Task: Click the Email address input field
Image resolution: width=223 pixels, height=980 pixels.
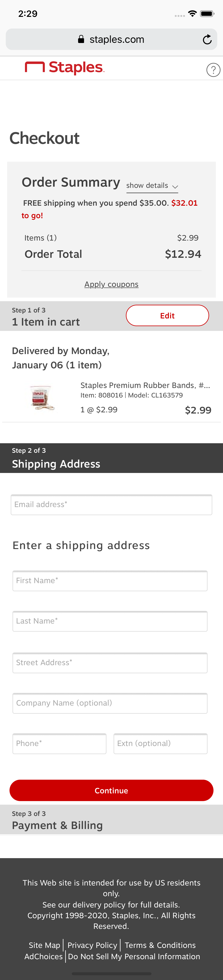Action: (111, 504)
